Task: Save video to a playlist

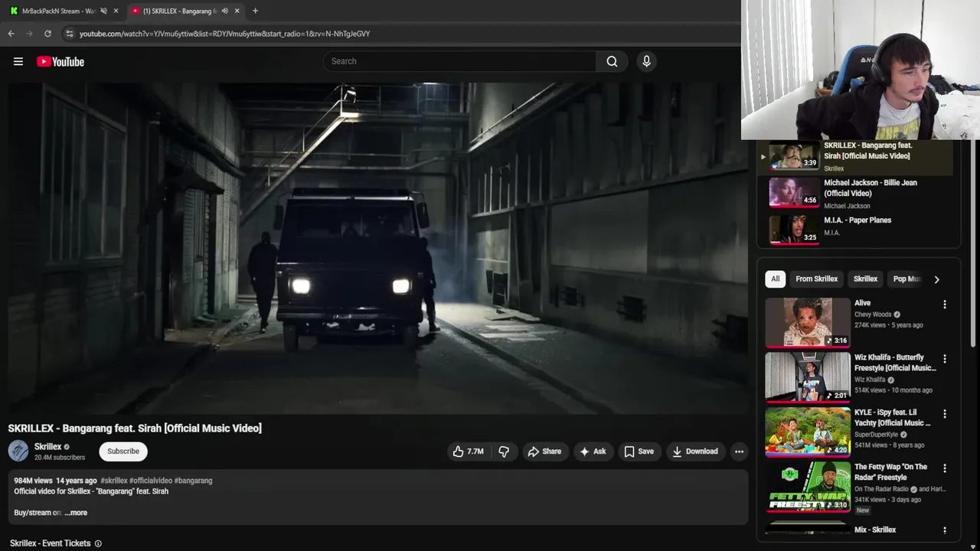Action: (x=639, y=452)
